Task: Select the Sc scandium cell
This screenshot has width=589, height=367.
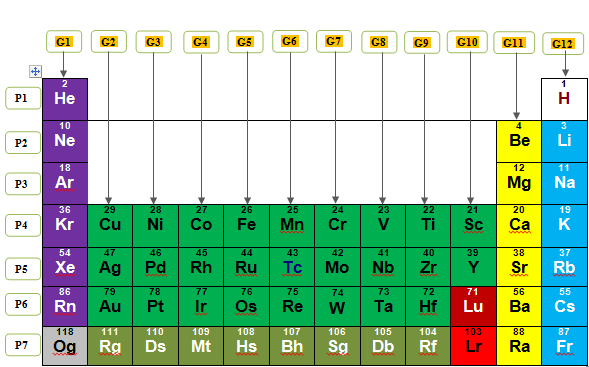Action: tap(473, 226)
